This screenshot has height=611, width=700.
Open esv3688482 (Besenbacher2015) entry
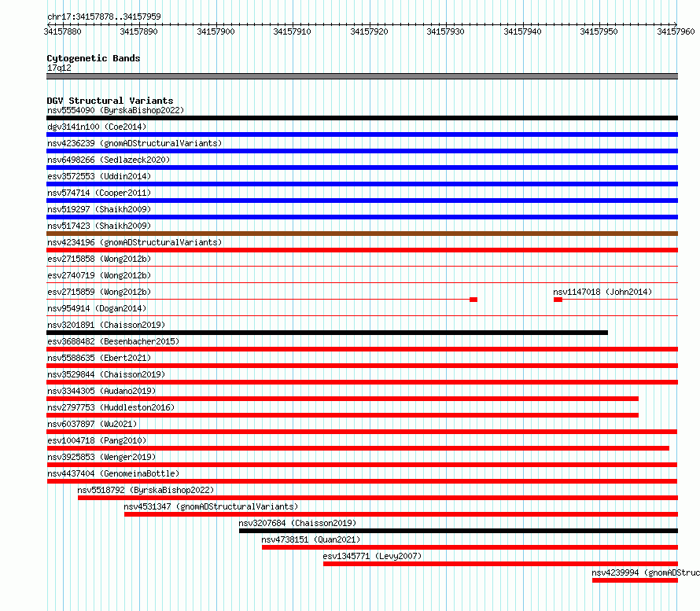pyautogui.click(x=113, y=341)
